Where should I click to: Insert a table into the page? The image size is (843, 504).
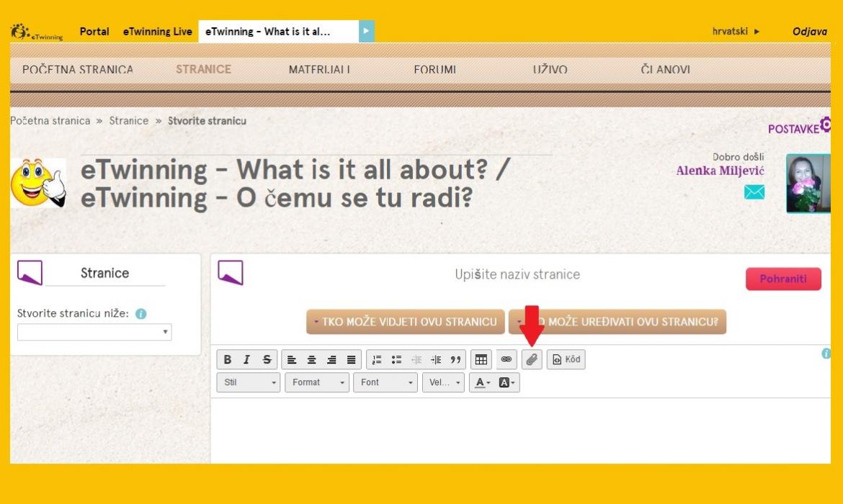[x=481, y=360]
